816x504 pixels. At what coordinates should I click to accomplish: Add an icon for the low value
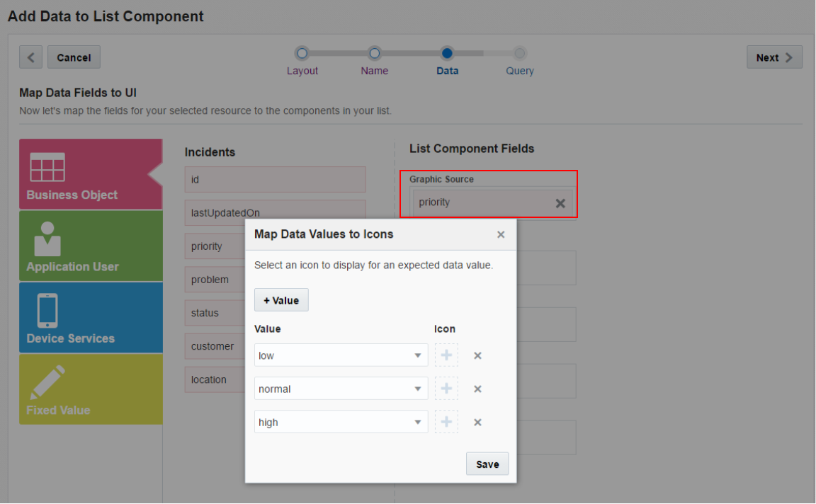tap(446, 355)
